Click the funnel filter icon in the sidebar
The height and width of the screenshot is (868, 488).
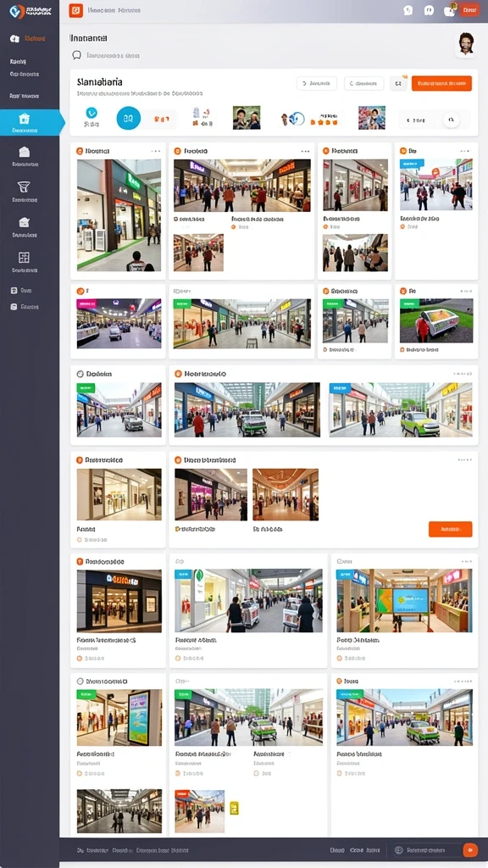pyautogui.click(x=24, y=186)
